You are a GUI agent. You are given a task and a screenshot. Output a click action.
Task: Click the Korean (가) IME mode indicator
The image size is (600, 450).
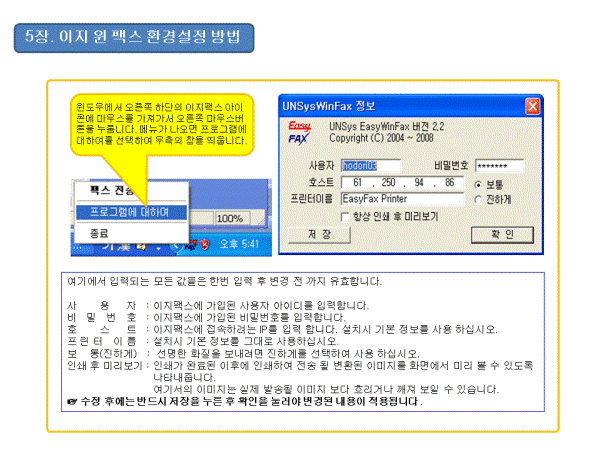click(x=108, y=247)
